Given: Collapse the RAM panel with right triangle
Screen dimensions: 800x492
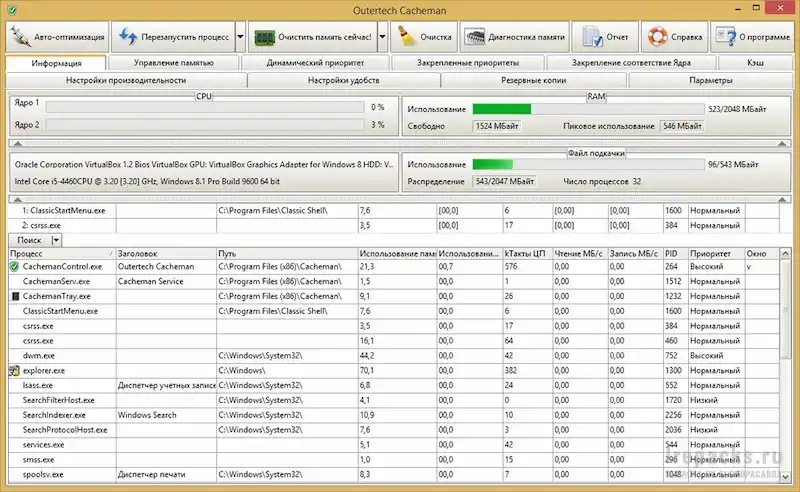Looking at the screenshot, I should click(x=782, y=144).
